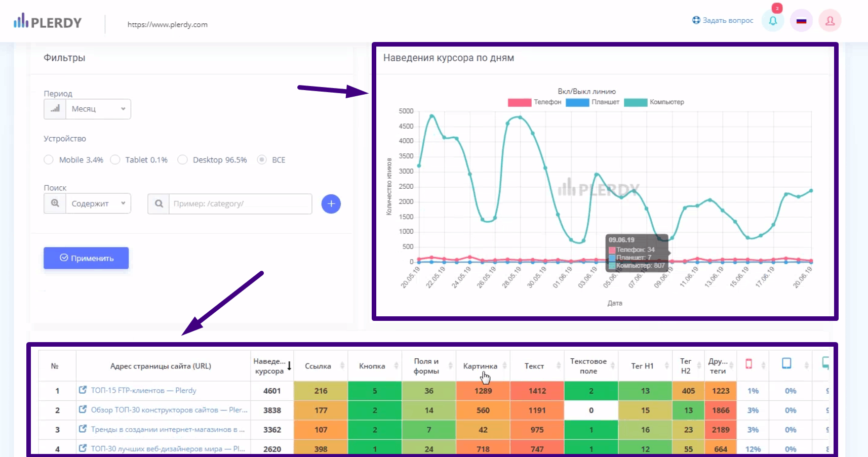The image size is (868, 457).
Task: Sort table by Текст column
Action: (559, 366)
